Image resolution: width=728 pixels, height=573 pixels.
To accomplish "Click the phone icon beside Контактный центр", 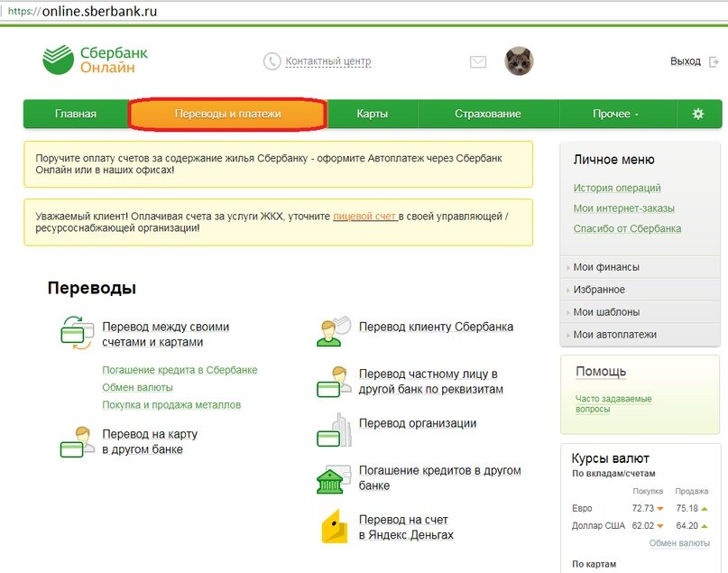I will pos(272,61).
